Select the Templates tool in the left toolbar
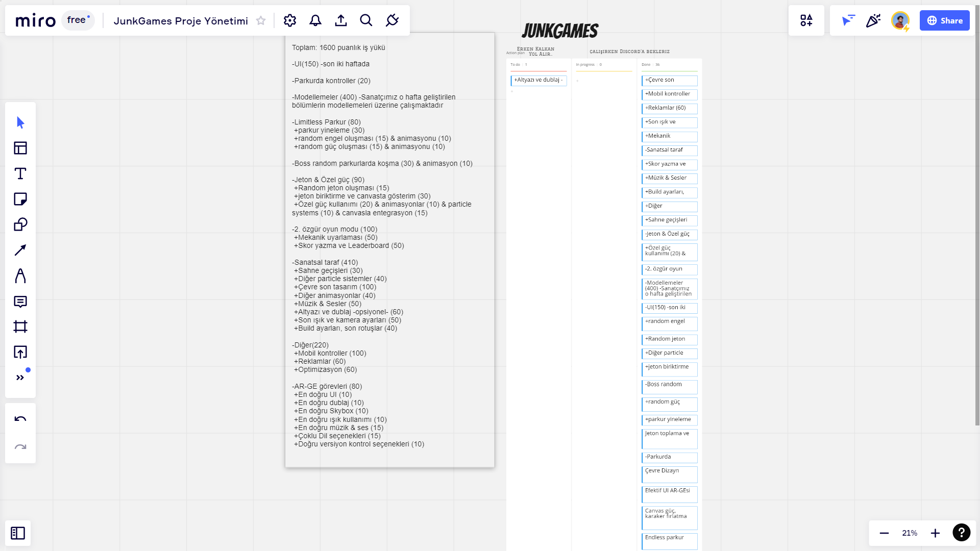This screenshot has width=980, height=551. pyautogui.click(x=20, y=148)
